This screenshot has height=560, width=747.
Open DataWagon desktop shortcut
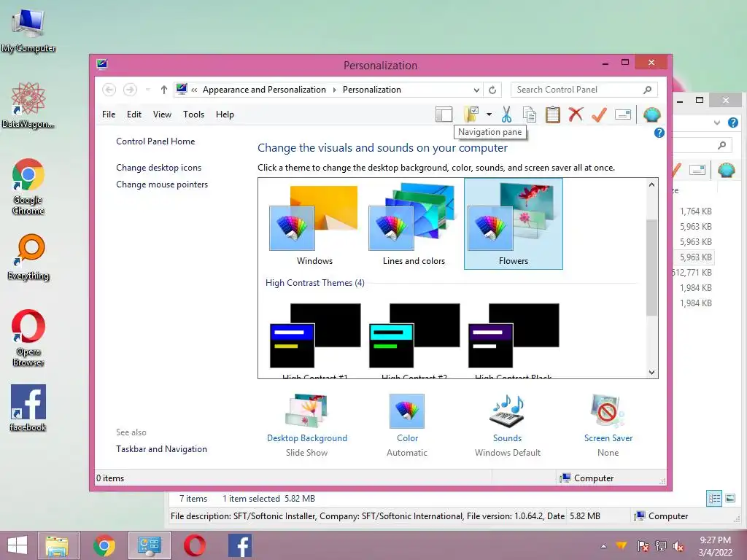pos(28,105)
